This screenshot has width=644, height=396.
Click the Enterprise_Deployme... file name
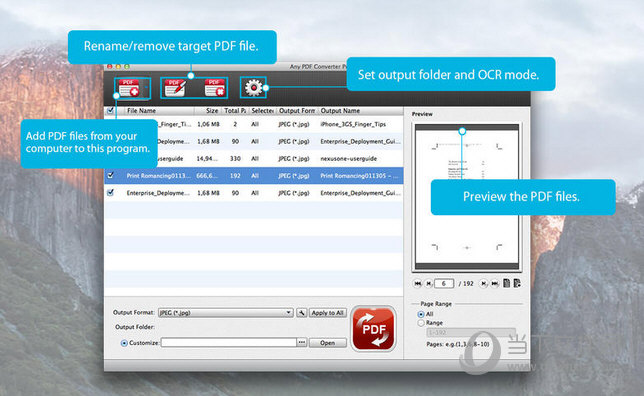pos(158,193)
